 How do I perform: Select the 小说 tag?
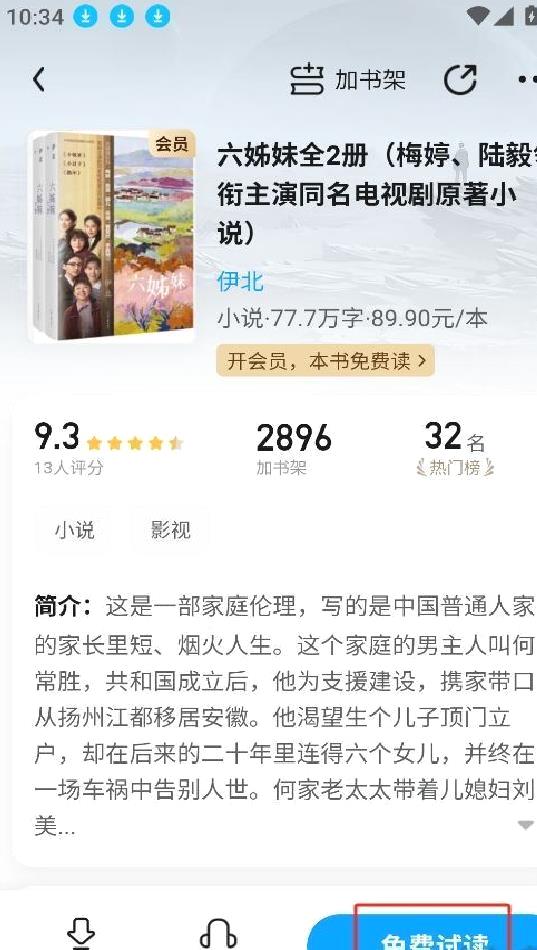point(75,530)
